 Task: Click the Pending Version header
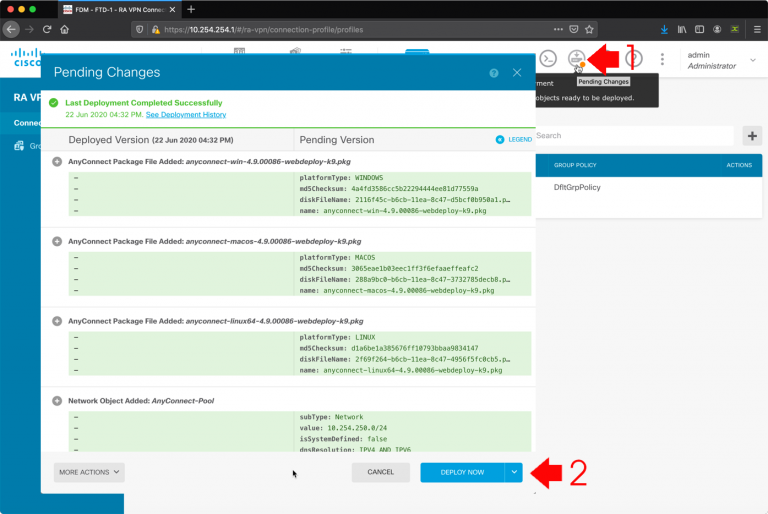pos(337,140)
